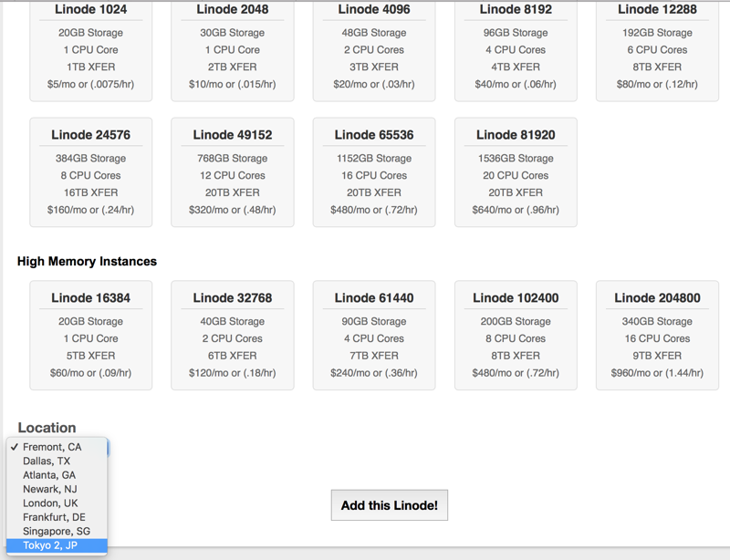730x560 pixels.
Task: Click the 3TB XFER text
Action: click(x=374, y=67)
